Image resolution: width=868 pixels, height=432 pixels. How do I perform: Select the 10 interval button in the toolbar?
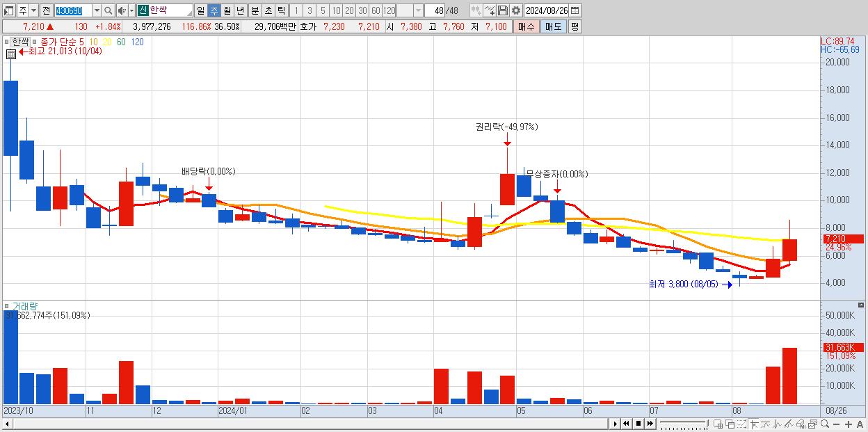336,10
